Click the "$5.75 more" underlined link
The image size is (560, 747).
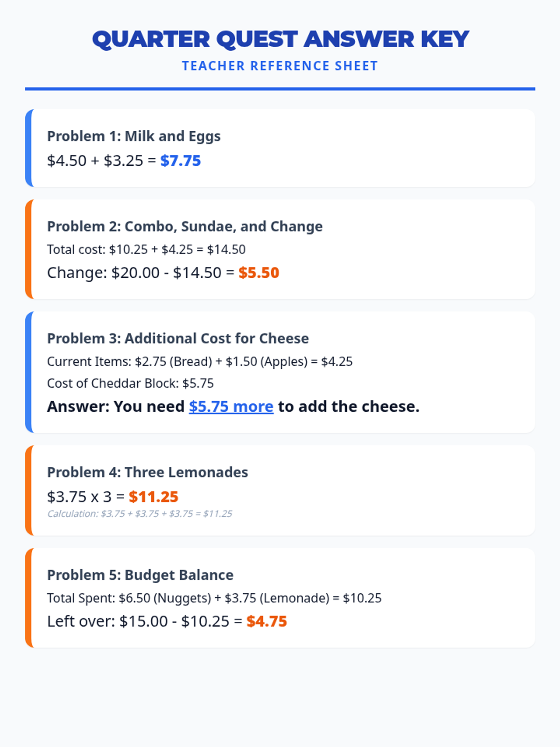point(231,407)
